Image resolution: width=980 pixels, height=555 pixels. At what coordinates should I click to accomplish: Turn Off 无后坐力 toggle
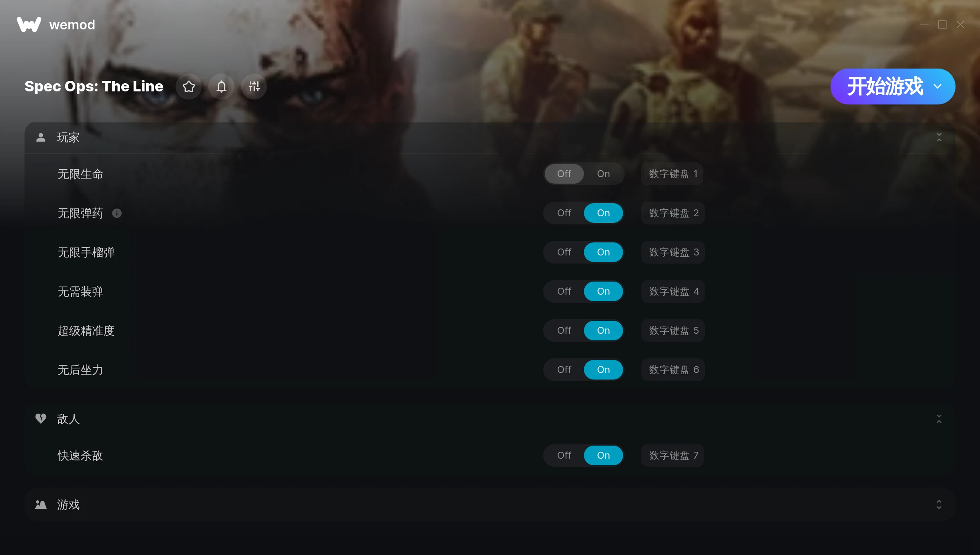point(564,370)
